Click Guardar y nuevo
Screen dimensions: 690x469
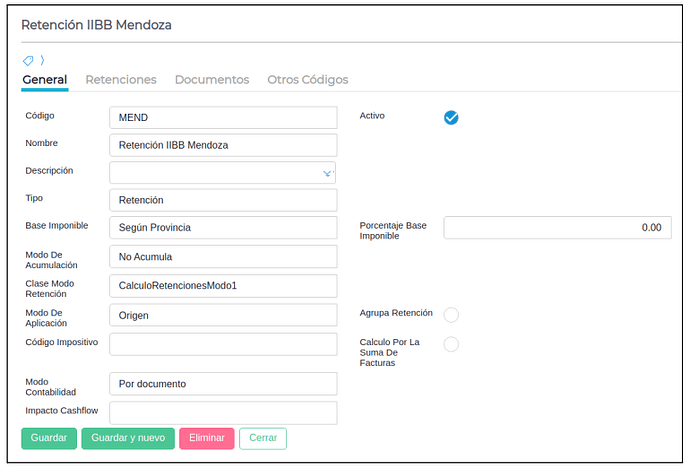tap(128, 438)
